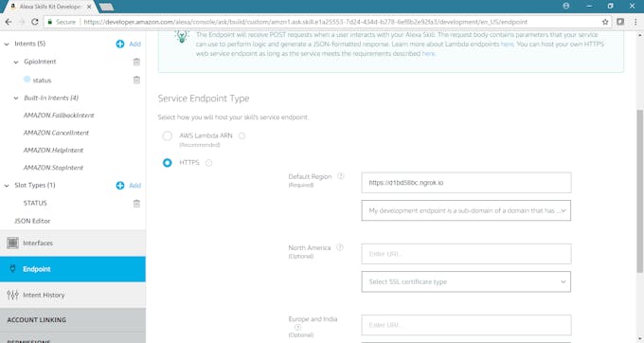
Task: Open Default Region SSL certificate dropdown
Action: tap(466, 210)
